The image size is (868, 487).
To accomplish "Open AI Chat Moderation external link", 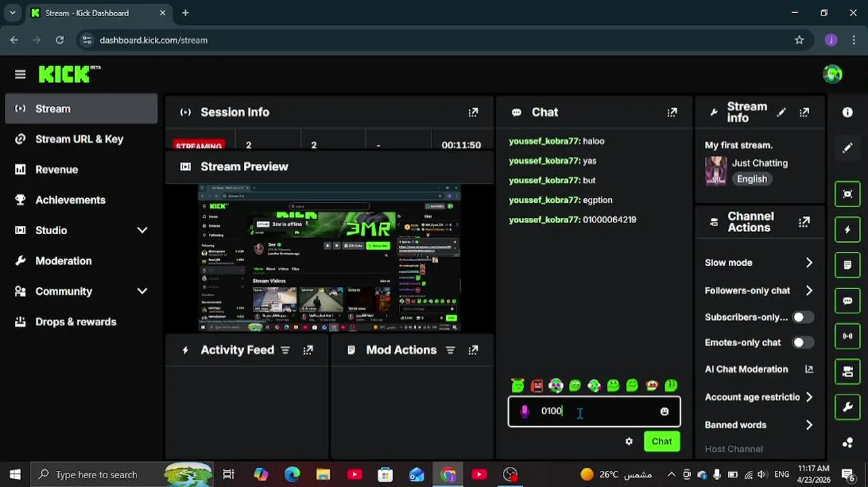I will (x=809, y=369).
